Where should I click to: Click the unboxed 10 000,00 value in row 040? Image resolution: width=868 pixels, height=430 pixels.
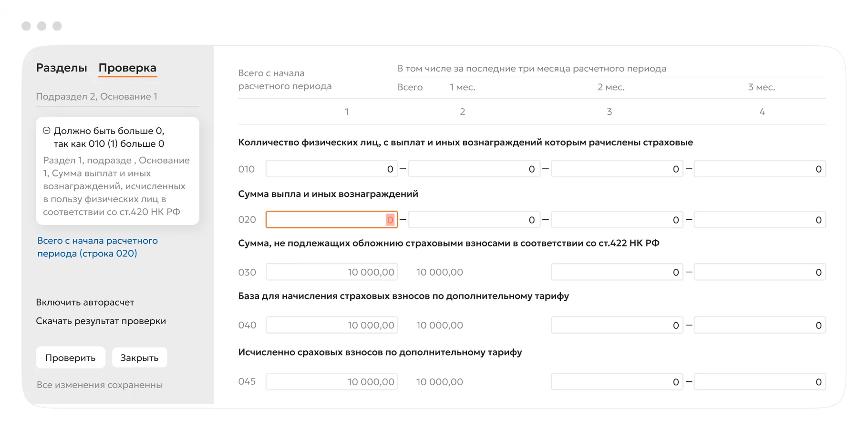tap(440, 325)
